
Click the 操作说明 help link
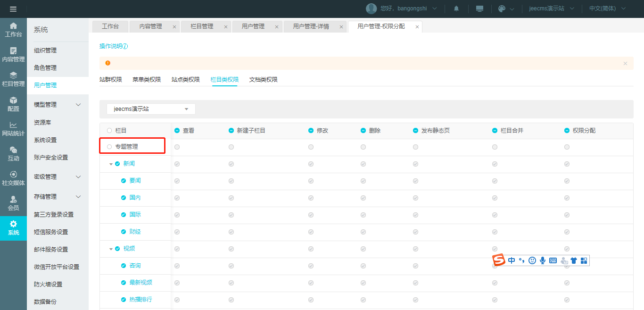(x=113, y=46)
